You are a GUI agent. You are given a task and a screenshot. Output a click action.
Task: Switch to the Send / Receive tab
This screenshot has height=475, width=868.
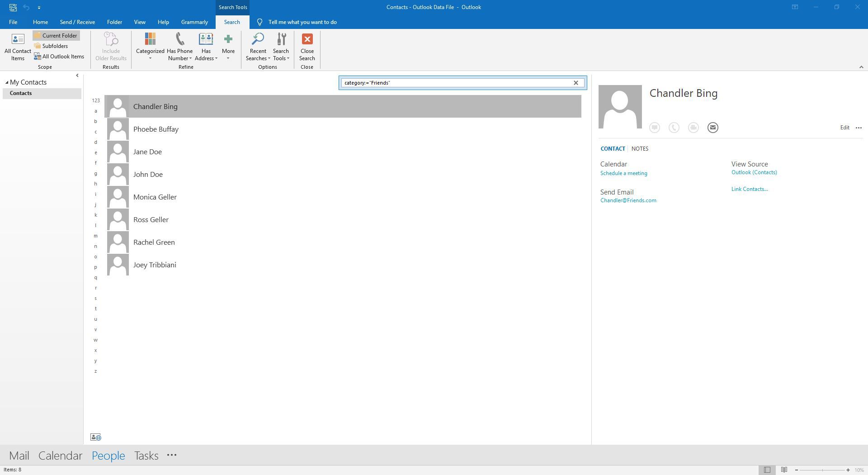[77, 22]
